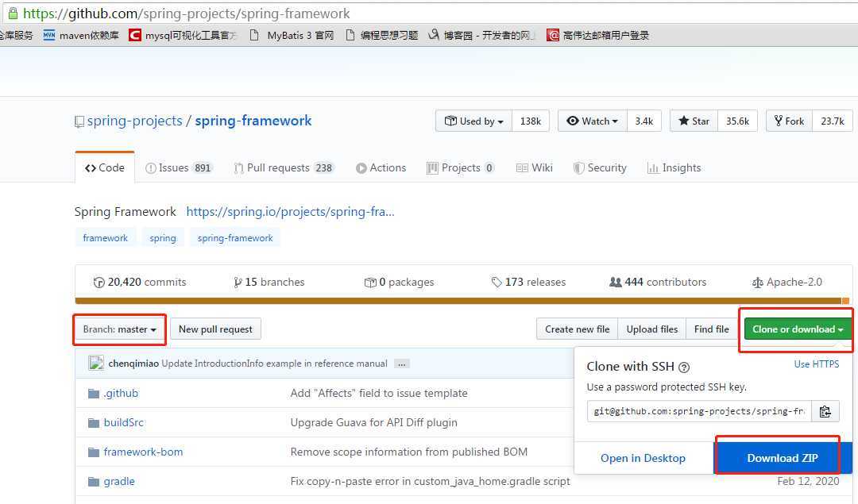Click the green padlock icon in address bar
Screen dimensions: 858x504
click(x=12, y=13)
